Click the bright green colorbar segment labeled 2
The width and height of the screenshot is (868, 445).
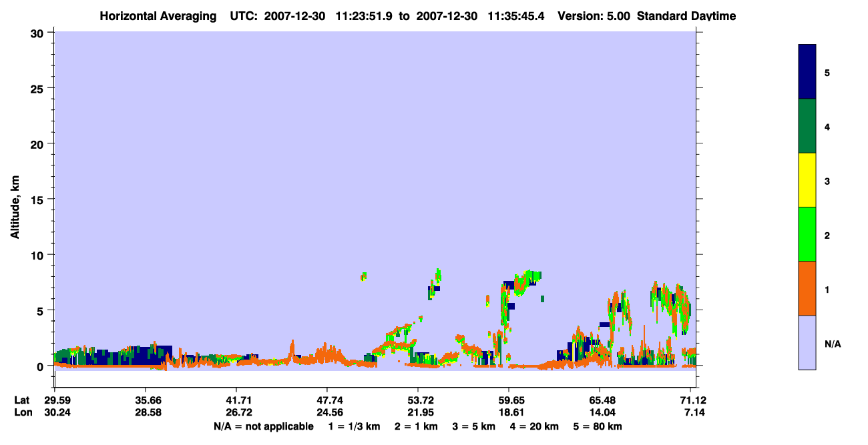pos(807,234)
